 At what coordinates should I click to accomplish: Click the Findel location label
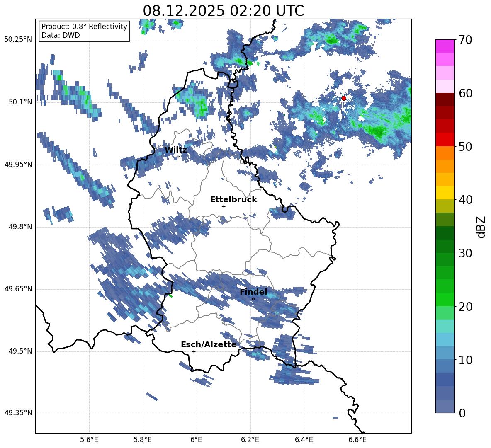(253, 292)
